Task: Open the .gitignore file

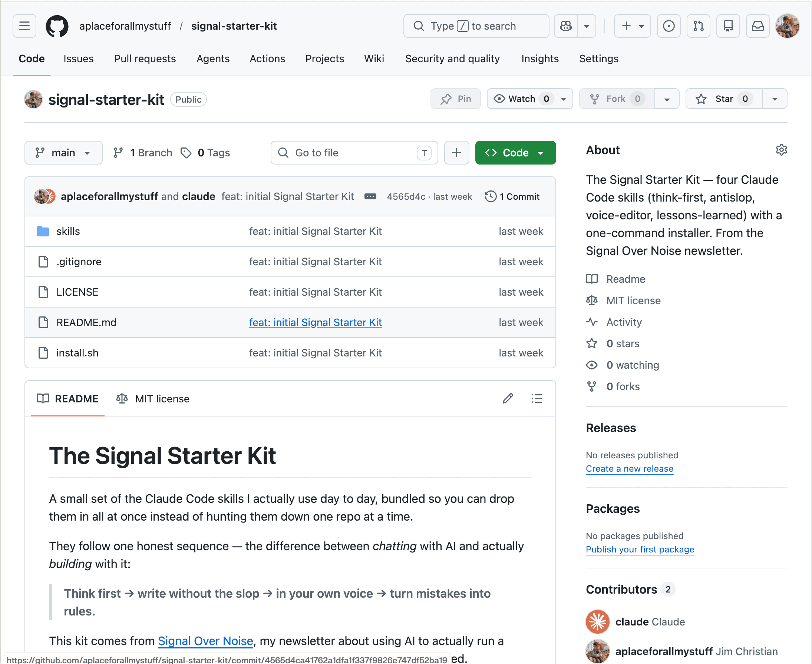Action: [79, 262]
